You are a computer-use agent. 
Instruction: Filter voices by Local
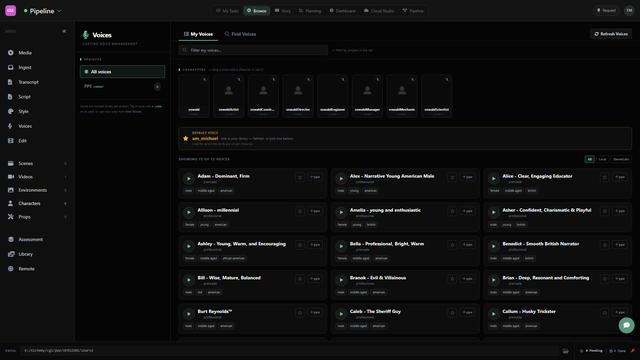(602, 159)
